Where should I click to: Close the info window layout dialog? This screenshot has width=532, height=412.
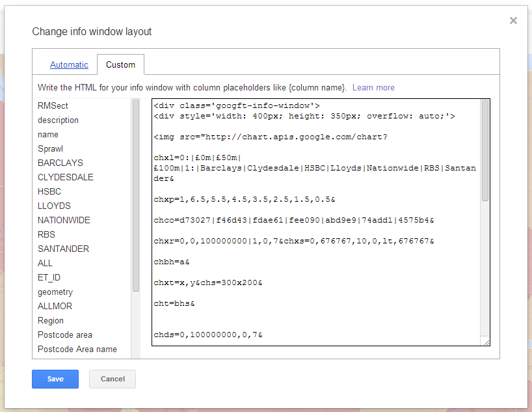(513, 21)
